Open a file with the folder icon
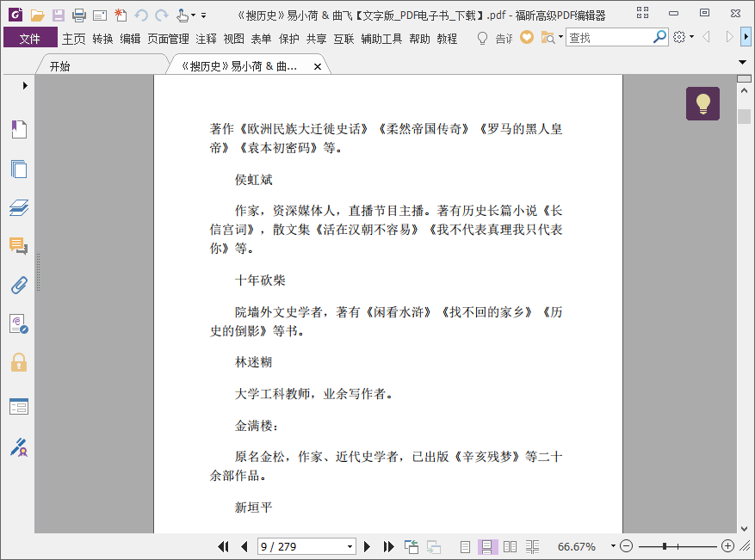The width and height of the screenshot is (755, 560). click(38, 15)
